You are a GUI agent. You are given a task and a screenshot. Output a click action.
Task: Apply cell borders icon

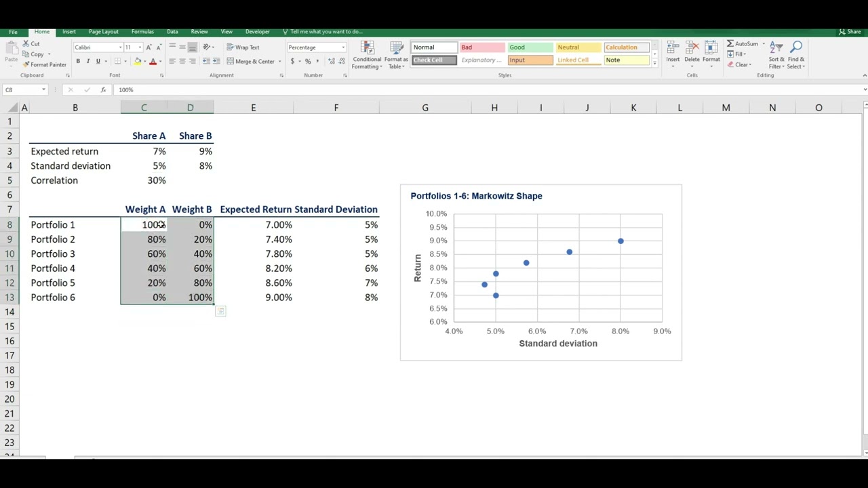pos(117,62)
